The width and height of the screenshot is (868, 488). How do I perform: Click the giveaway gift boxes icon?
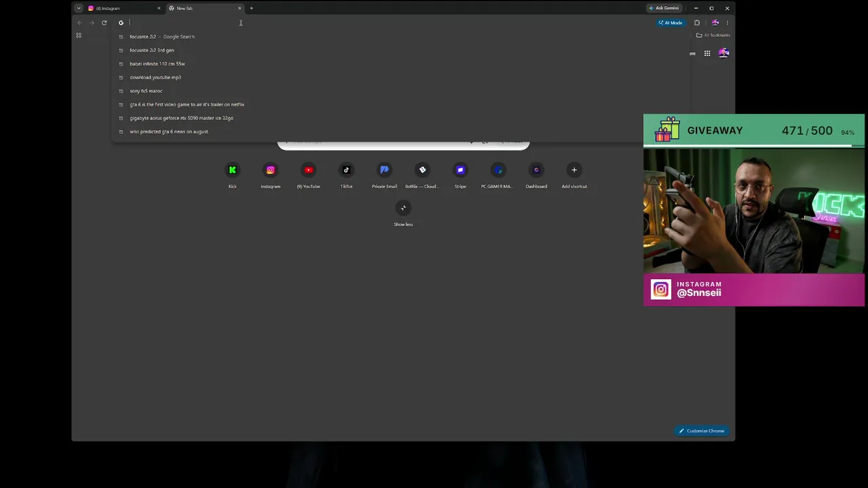click(667, 129)
